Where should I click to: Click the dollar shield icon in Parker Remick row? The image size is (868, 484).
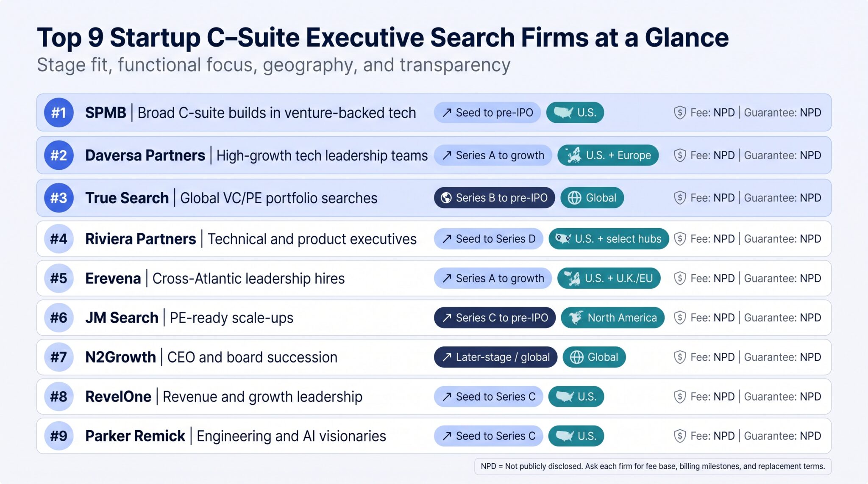coord(680,436)
